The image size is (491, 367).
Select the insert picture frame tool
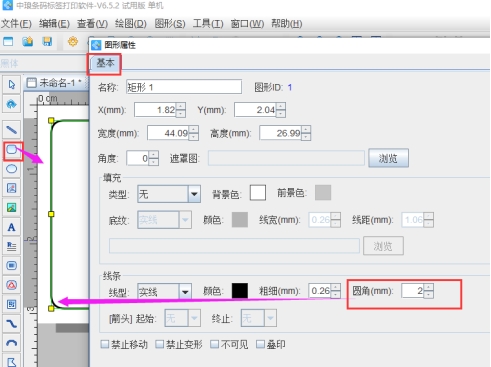[12, 188]
